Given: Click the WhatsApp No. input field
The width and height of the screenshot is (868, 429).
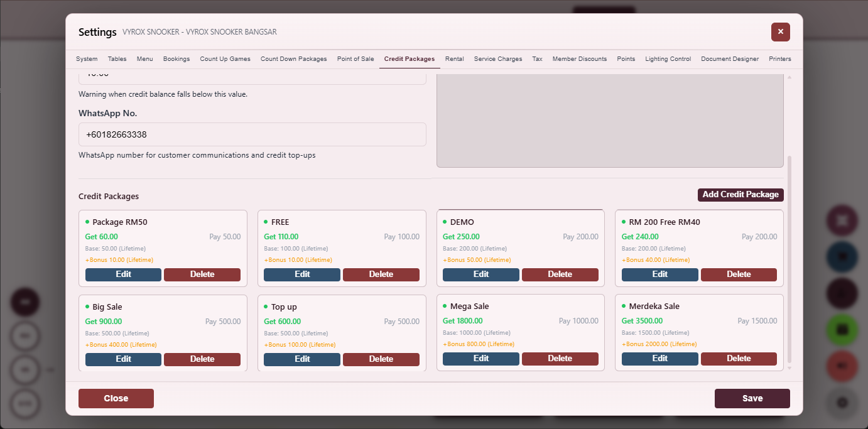Looking at the screenshot, I should pos(252,134).
